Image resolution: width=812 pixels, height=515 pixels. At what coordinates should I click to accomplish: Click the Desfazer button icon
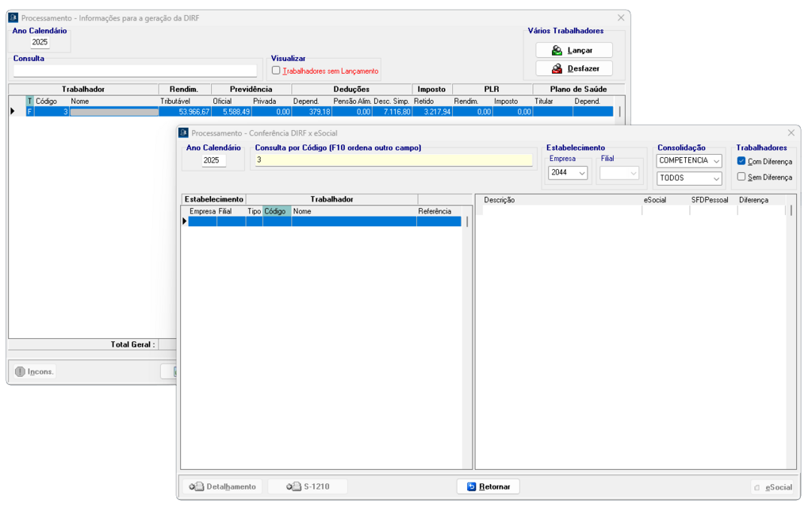(x=557, y=68)
